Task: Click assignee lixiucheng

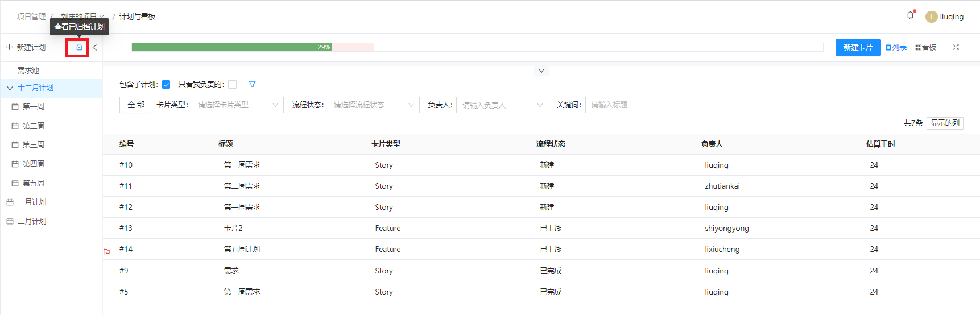Action: click(722, 249)
